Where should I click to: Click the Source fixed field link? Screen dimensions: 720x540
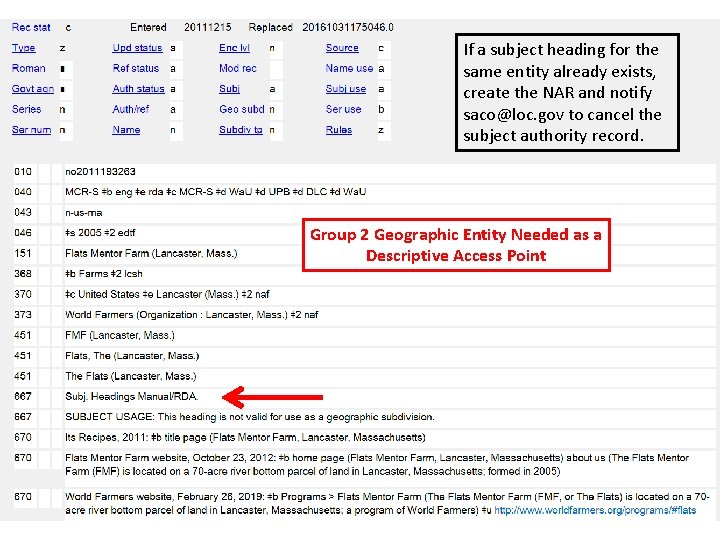tap(342, 48)
